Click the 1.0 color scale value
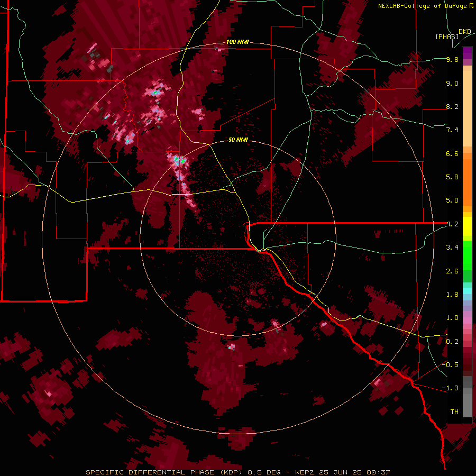This screenshot has width=476, height=476. pyautogui.click(x=452, y=318)
